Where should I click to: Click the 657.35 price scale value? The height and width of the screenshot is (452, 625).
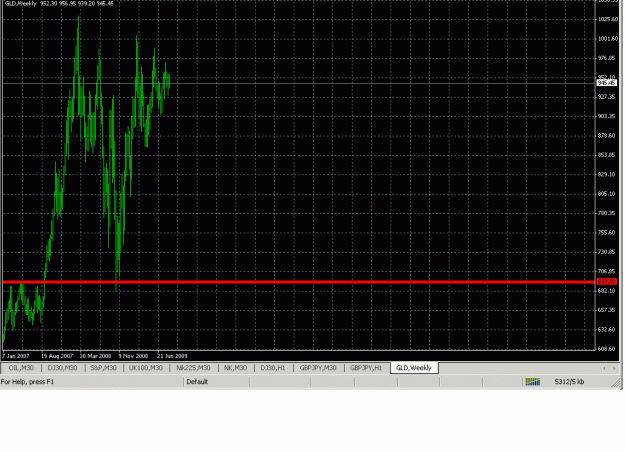(607, 310)
